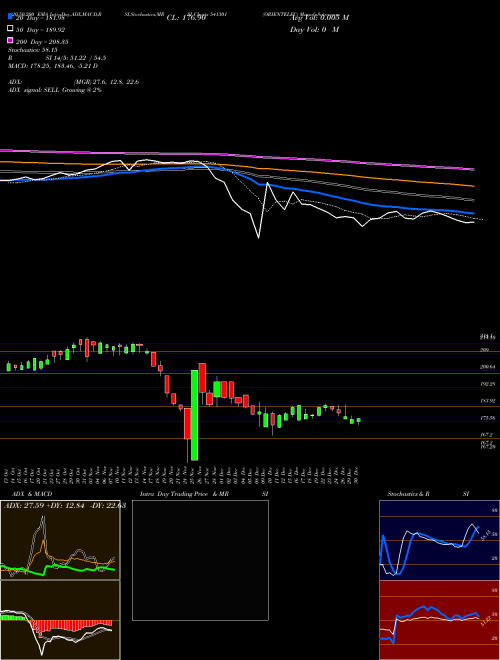This screenshot has width=500, height=660.
Task: Open the red RSI chart panel
Action: 439,620
